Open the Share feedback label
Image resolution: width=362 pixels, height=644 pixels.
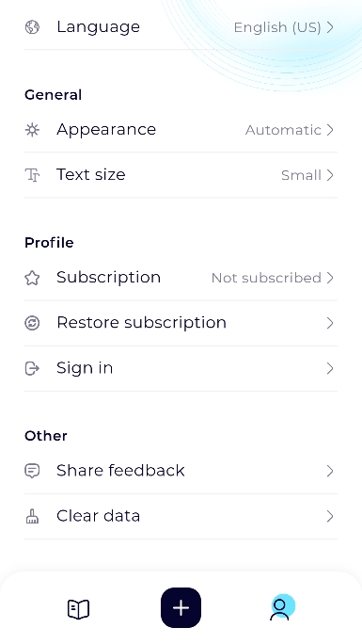point(120,471)
